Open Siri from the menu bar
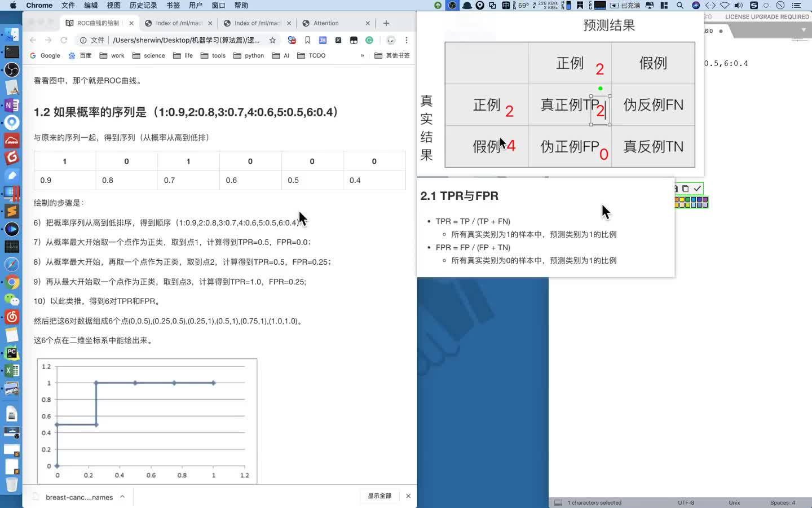Screen dimensions: 812x508 [x=696, y=5]
